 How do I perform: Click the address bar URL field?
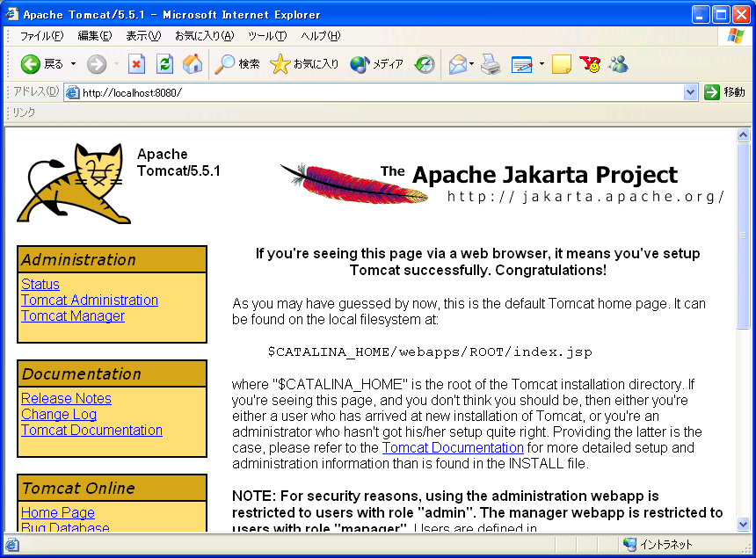point(381,92)
